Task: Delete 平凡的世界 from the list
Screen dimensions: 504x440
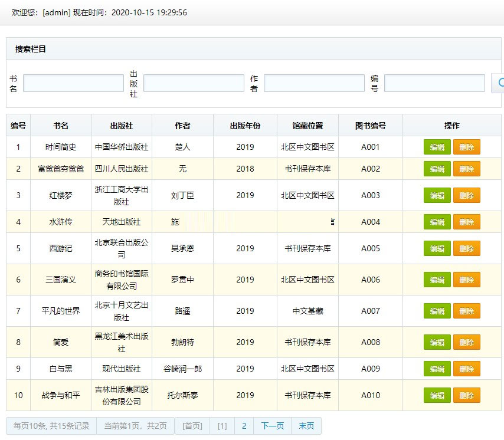Action: 466,311
